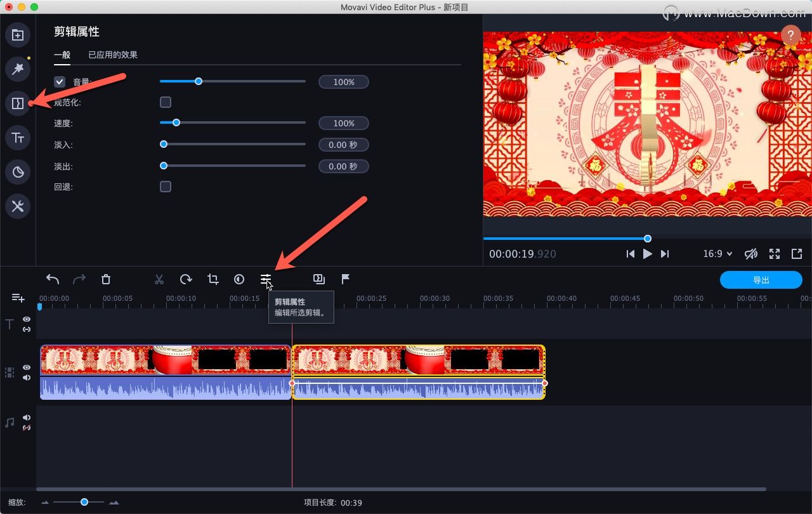Hide the title track with eye icon
The height and width of the screenshot is (514, 812).
[x=27, y=320]
